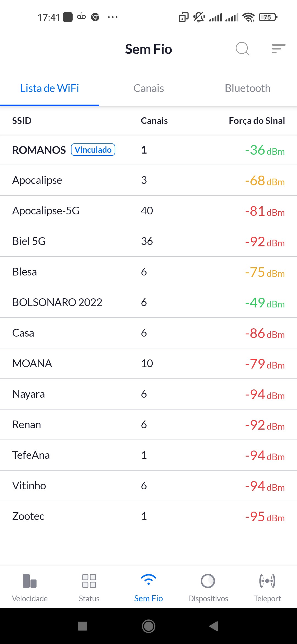The height and width of the screenshot is (644, 297).
Task: Open the Teleport icon
Action: [x=267, y=581]
